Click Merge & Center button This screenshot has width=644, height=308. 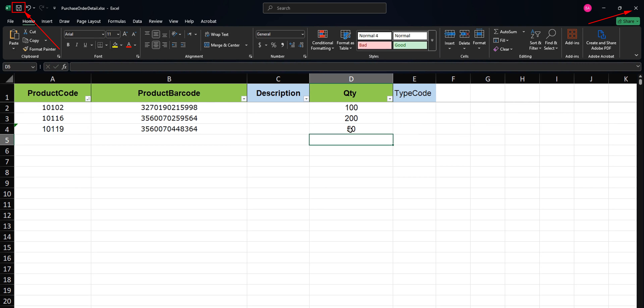pyautogui.click(x=222, y=45)
